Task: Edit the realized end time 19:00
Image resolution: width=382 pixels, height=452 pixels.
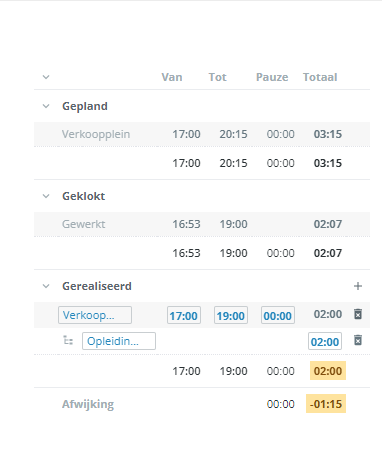Action: tap(231, 315)
